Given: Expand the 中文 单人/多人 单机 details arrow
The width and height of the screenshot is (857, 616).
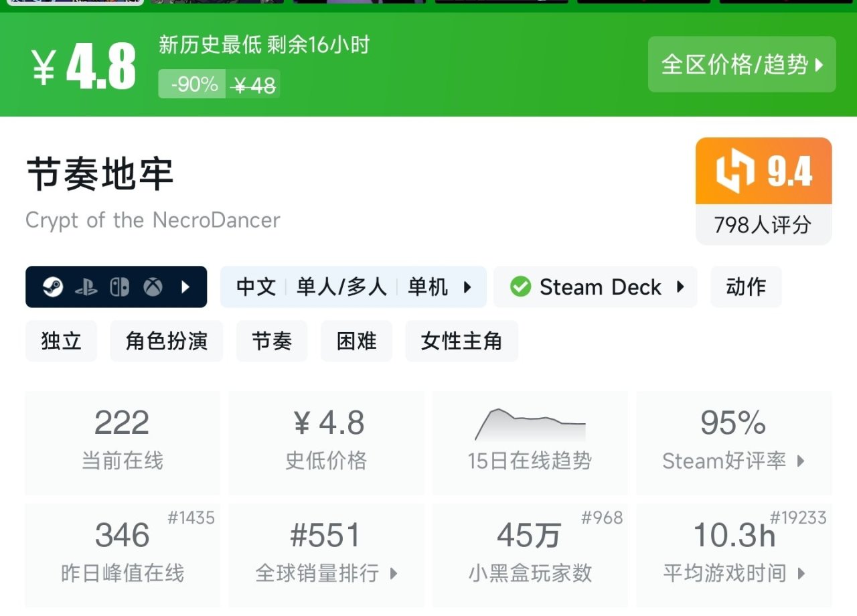Looking at the screenshot, I should point(467,287).
